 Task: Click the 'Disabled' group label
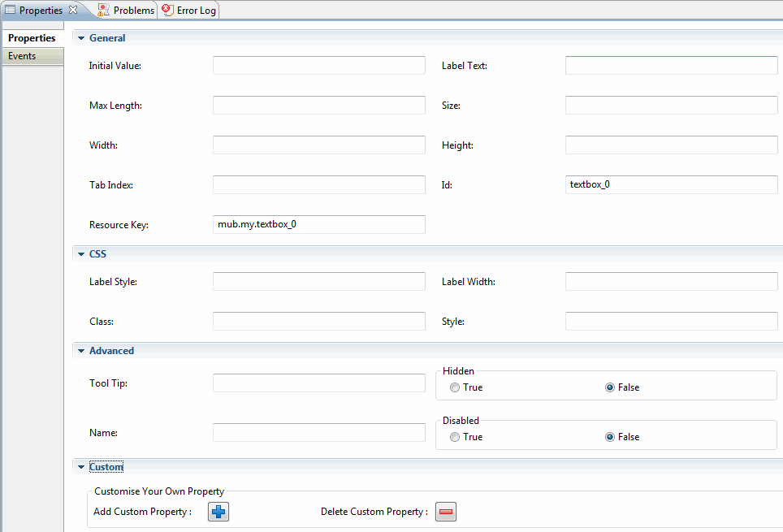click(x=461, y=421)
